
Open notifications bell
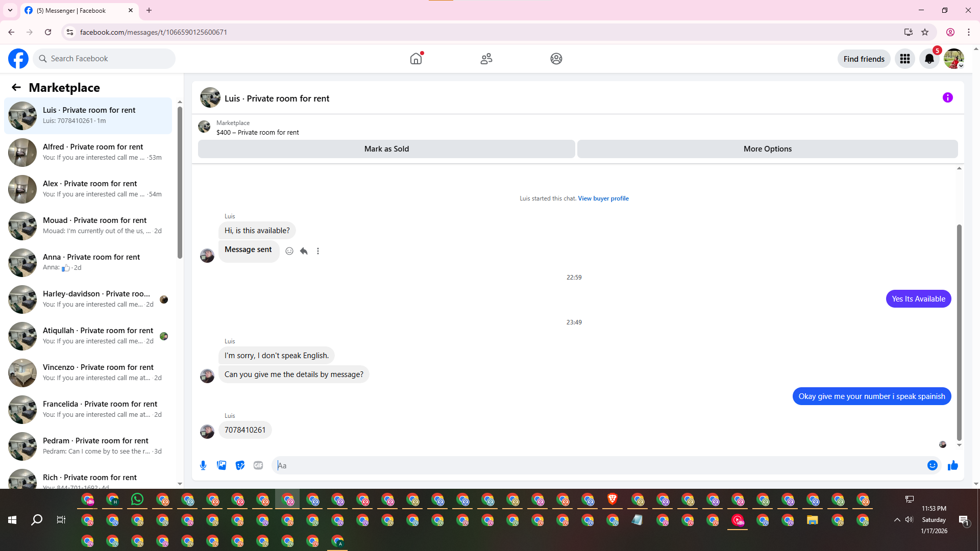point(929,59)
